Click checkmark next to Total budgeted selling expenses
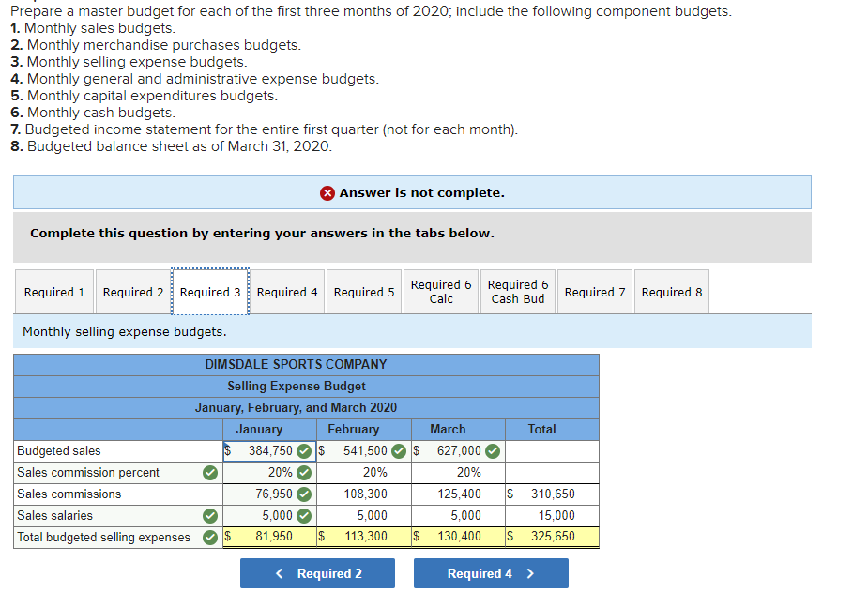This screenshot has height=608, width=868. [210, 537]
